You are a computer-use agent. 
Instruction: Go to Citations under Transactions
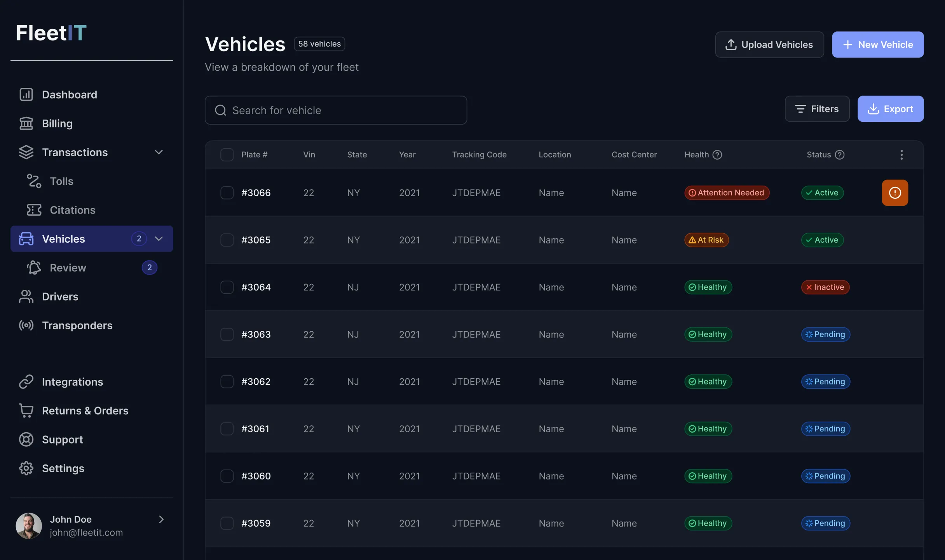point(92,210)
